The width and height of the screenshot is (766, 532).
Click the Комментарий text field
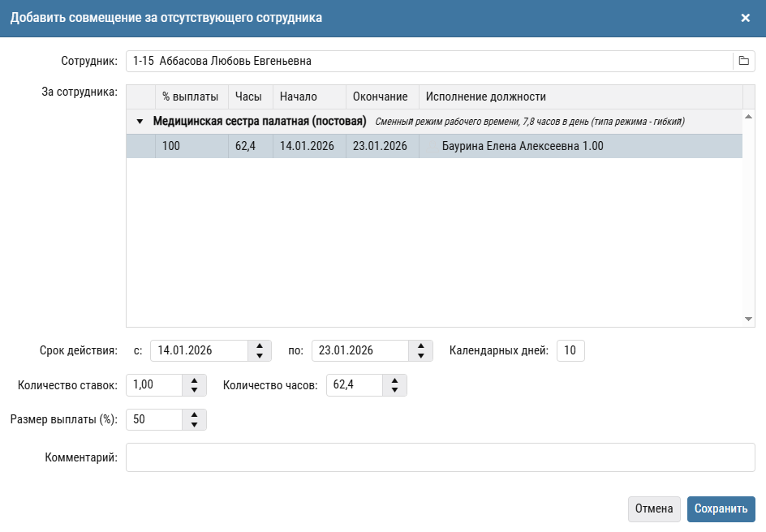pos(440,457)
